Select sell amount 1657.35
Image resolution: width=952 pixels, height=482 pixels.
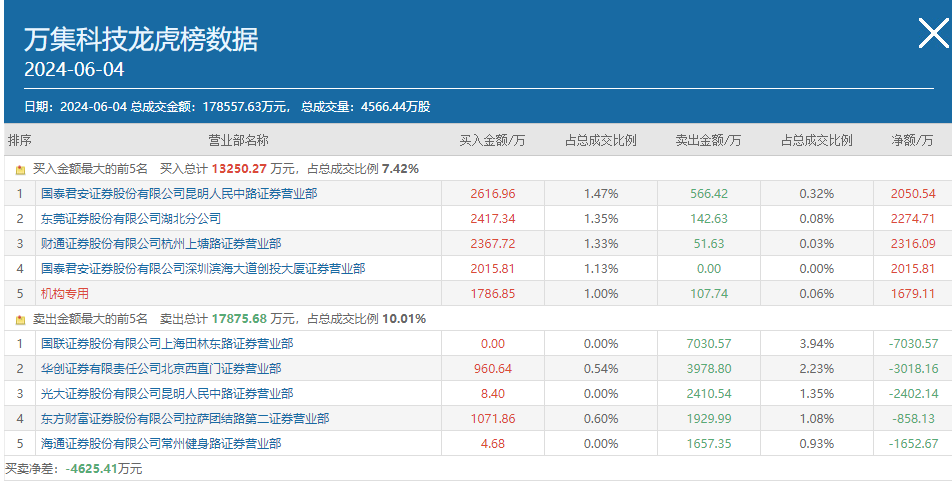click(x=709, y=443)
